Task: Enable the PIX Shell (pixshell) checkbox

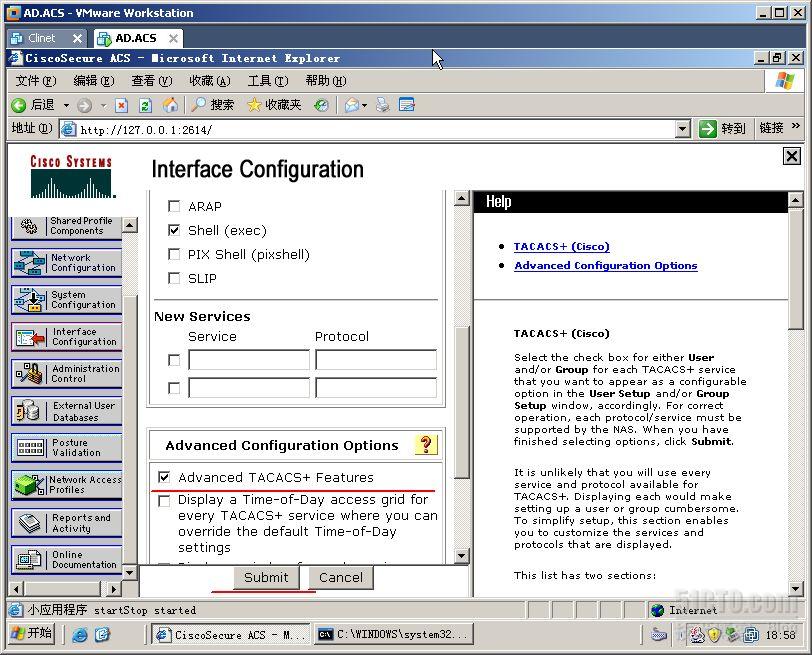Action: pos(175,254)
